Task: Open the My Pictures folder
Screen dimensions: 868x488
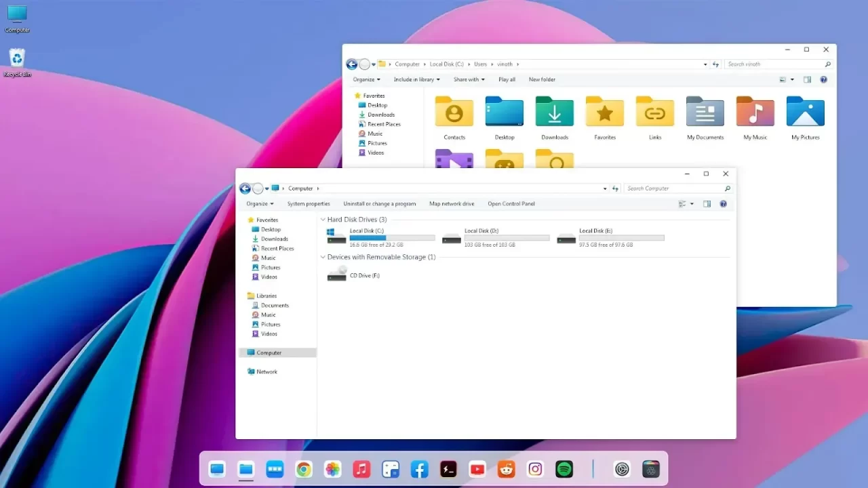Action: 805,113
